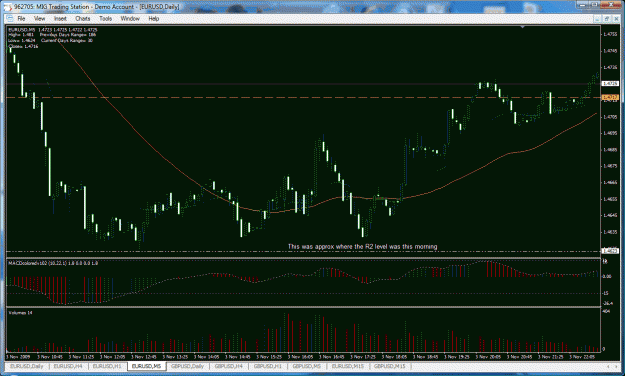Viewport: 625px width, 376px height.
Task: Click the MACDcolored indicator label
Action: click(53, 263)
